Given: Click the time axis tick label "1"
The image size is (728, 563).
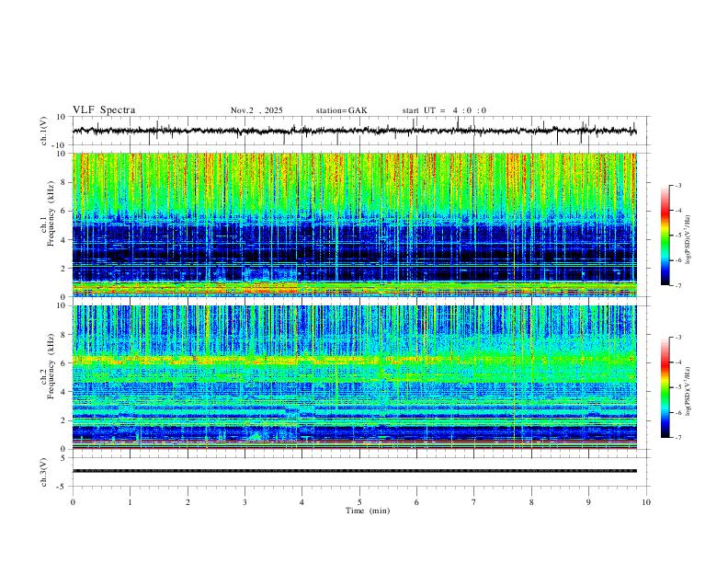Looking at the screenshot, I should [130, 502].
